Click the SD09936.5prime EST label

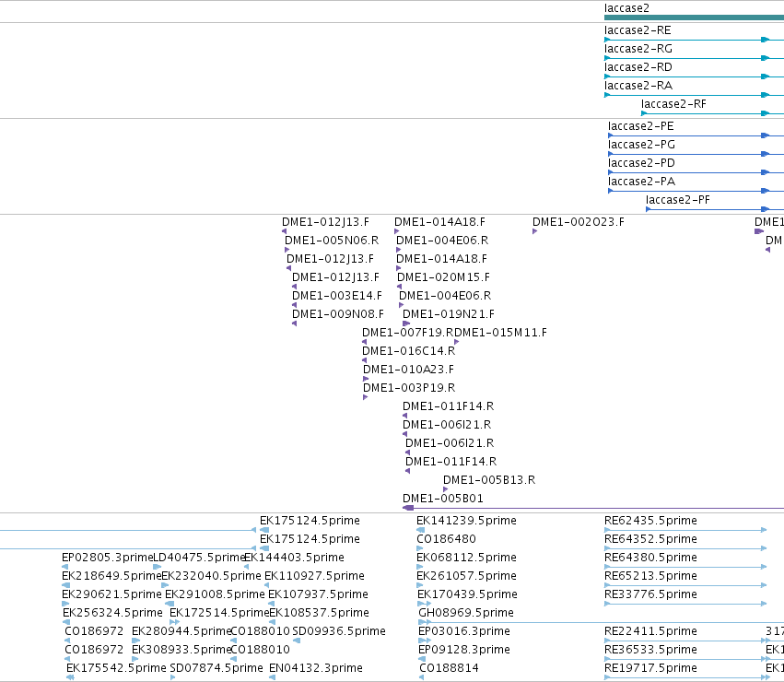pos(338,631)
